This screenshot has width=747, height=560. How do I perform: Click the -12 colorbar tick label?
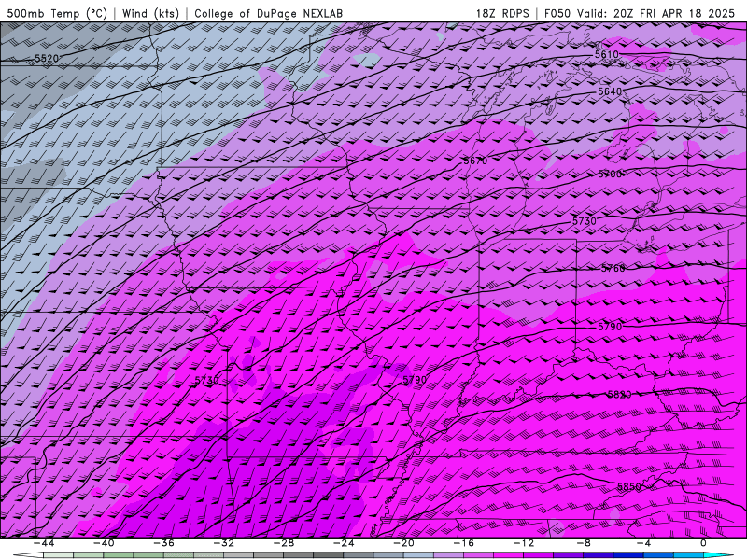click(524, 543)
